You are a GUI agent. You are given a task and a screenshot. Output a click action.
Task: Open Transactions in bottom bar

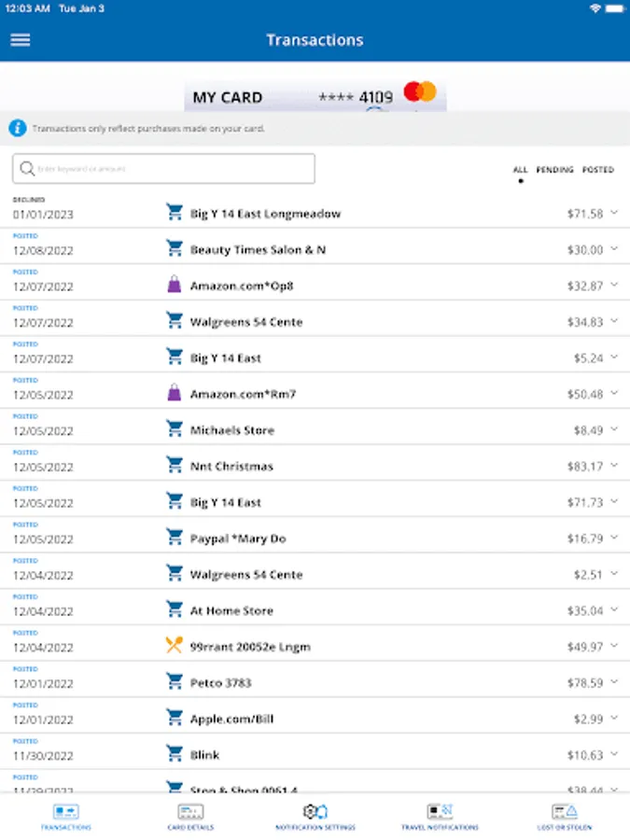(x=66, y=817)
